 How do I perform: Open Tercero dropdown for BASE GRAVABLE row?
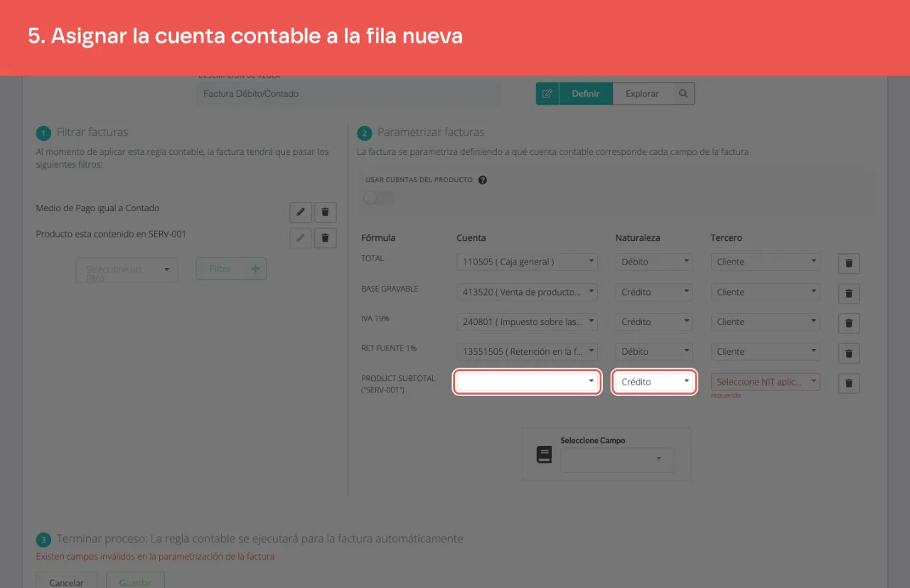tap(766, 292)
